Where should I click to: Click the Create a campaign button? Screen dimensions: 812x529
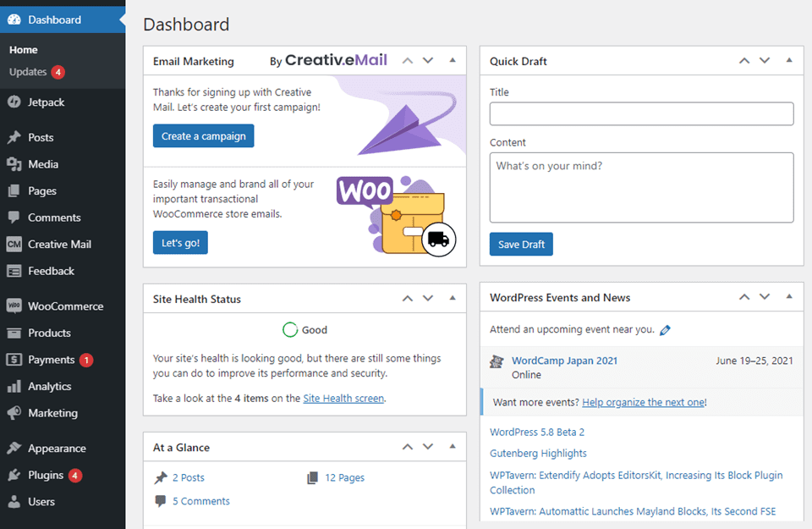[204, 135]
